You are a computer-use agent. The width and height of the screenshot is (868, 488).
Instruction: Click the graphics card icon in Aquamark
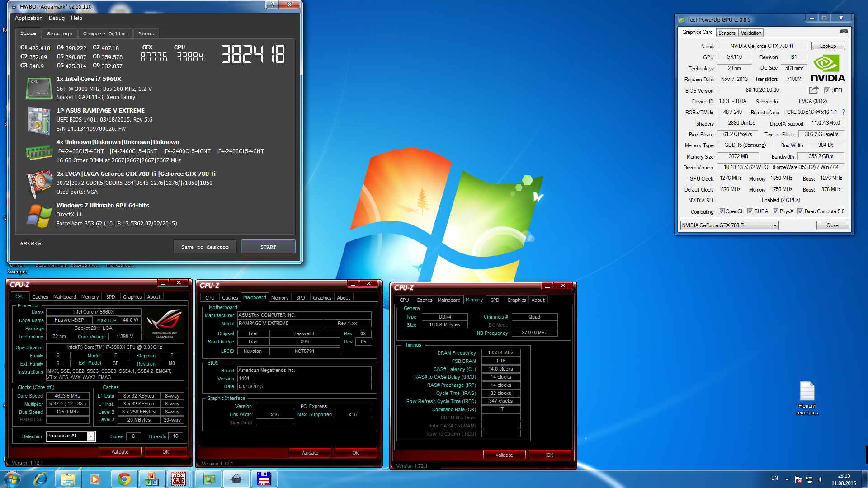coord(39,183)
